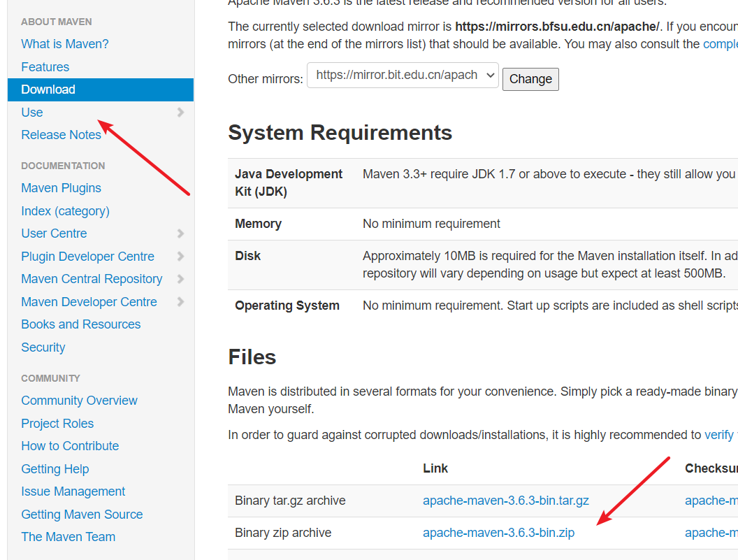Expand the Maven Central Repository chevron

180,279
